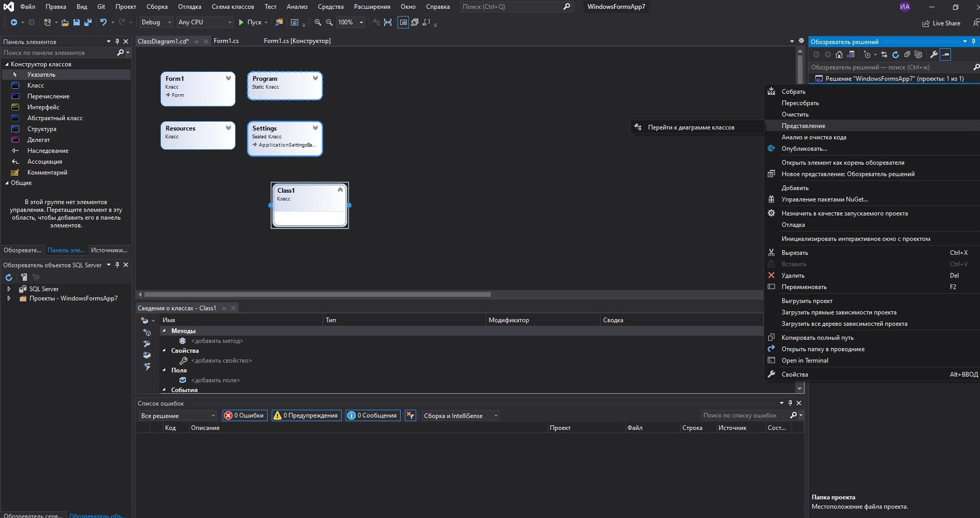This screenshot has height=518, width=980.
Task: Click the New Method icon in Class Details
Action: tap(147, 333)
